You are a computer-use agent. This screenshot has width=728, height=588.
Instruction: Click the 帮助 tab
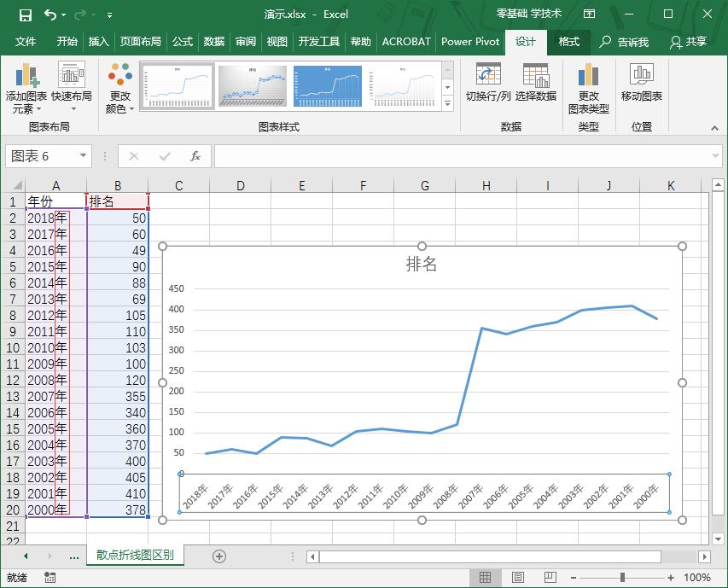(x=361, y=42)
